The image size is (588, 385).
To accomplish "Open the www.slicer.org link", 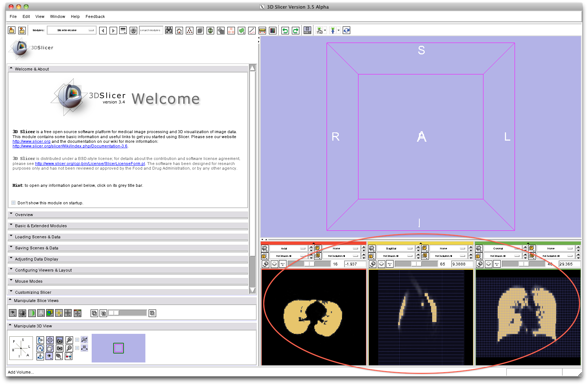I will click(x=32, y=142).
